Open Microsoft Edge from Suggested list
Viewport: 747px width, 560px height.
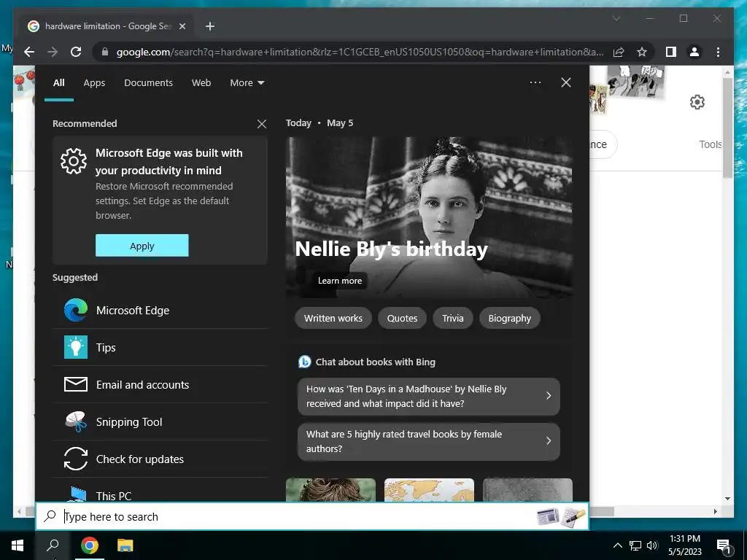pos(160,311)
